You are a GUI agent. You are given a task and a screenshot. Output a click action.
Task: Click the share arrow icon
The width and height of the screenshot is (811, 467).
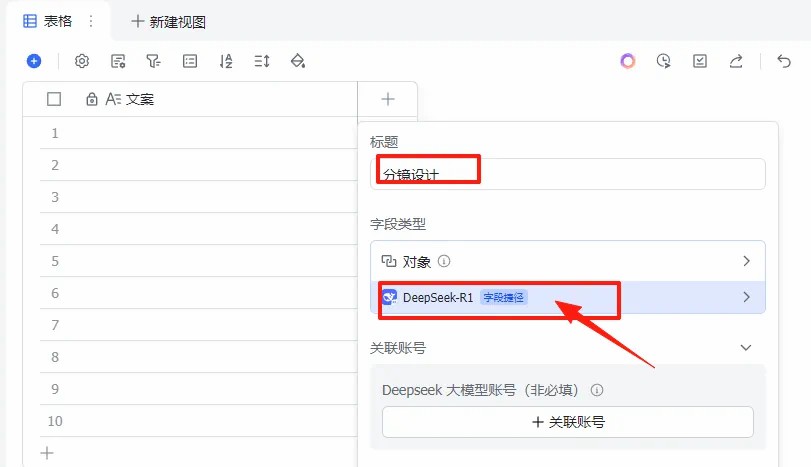click(736, 61)
